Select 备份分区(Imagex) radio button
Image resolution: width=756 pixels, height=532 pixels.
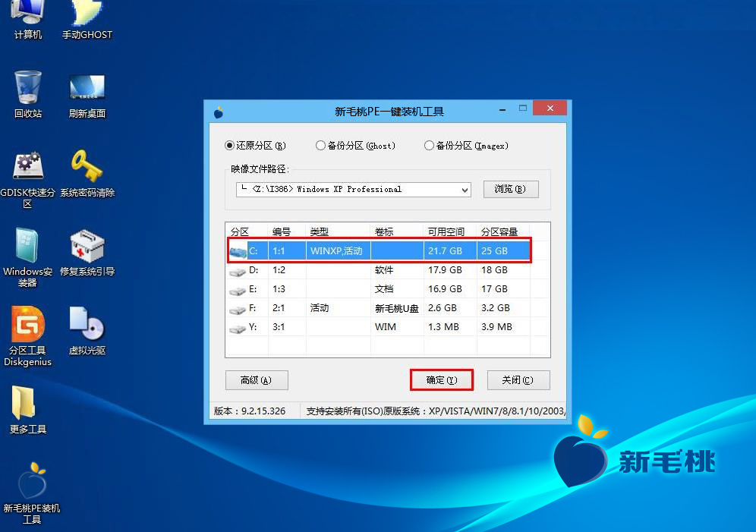[x=429, y=146]
